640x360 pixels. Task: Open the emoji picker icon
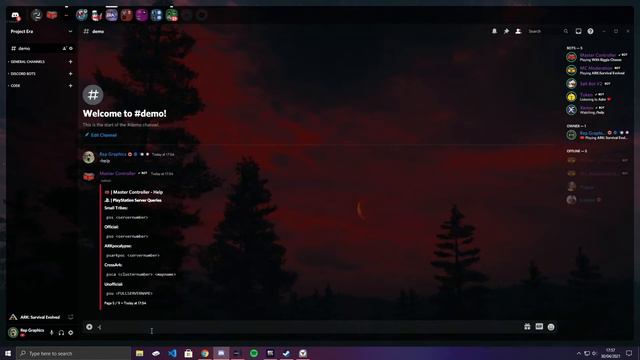(551, 327)
